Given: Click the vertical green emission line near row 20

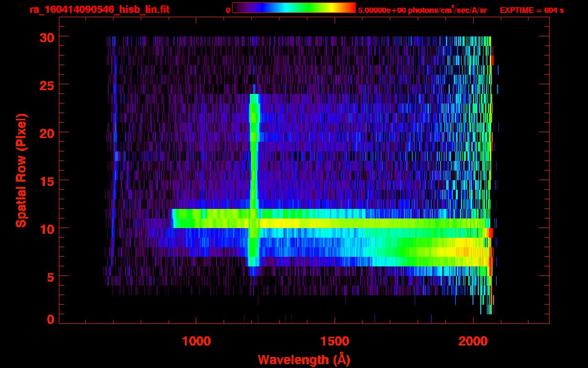Looking at the screenshot, I should (254, 132).
